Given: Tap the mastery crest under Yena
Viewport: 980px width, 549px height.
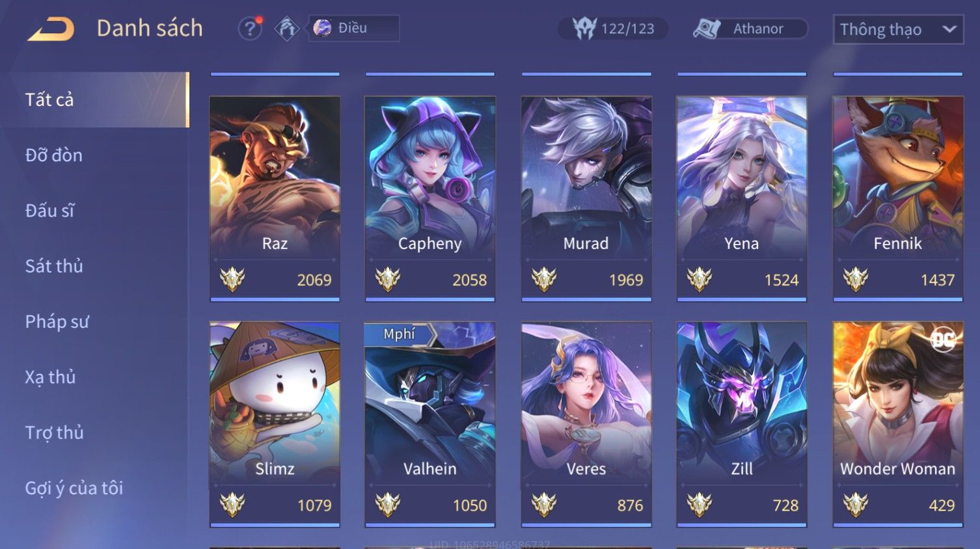Looking at the screenshot, I should click(x=700, y=280).
